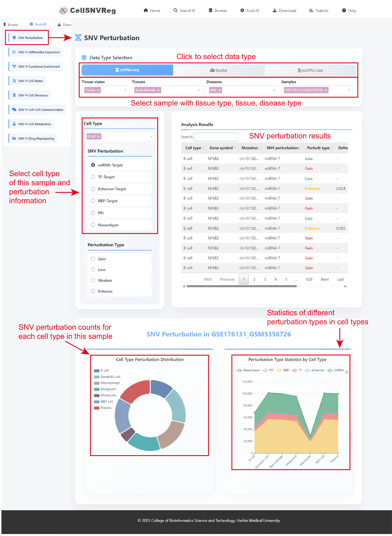Go to Next results page

pos(325,279)
